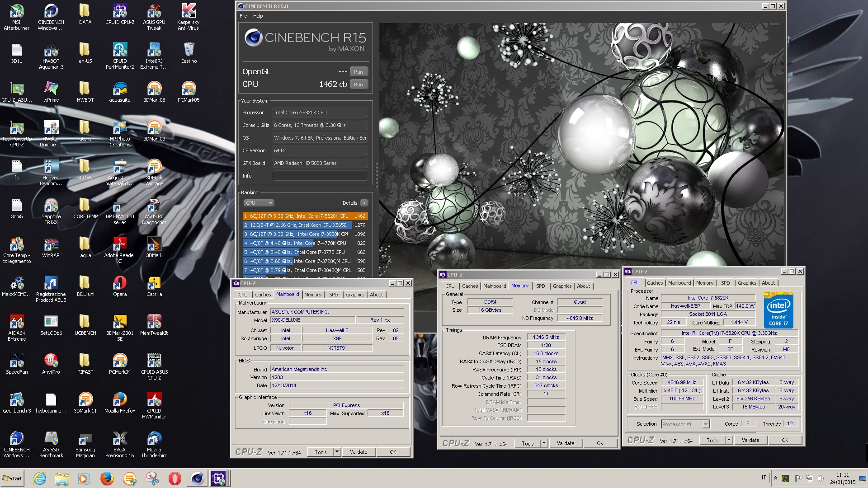This screenshot has height=488, width=868.
Task: Open Cinebench File menu
Action: pyautogui.click(x=243, y=16)
